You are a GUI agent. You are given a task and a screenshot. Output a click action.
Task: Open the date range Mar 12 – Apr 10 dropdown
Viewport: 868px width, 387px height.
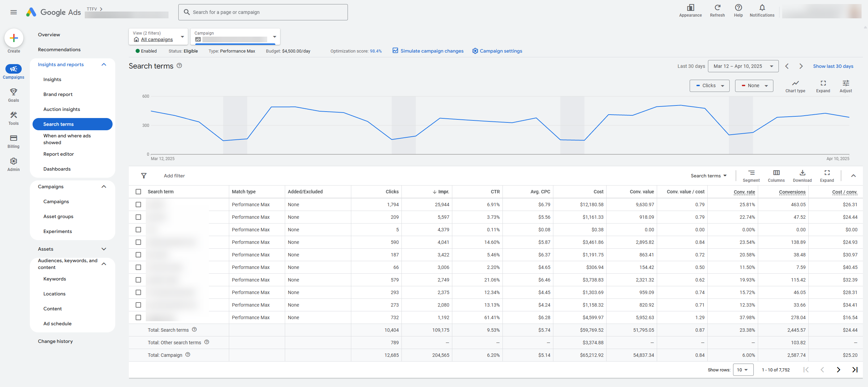pyautogui.click(x=743, y=66)
